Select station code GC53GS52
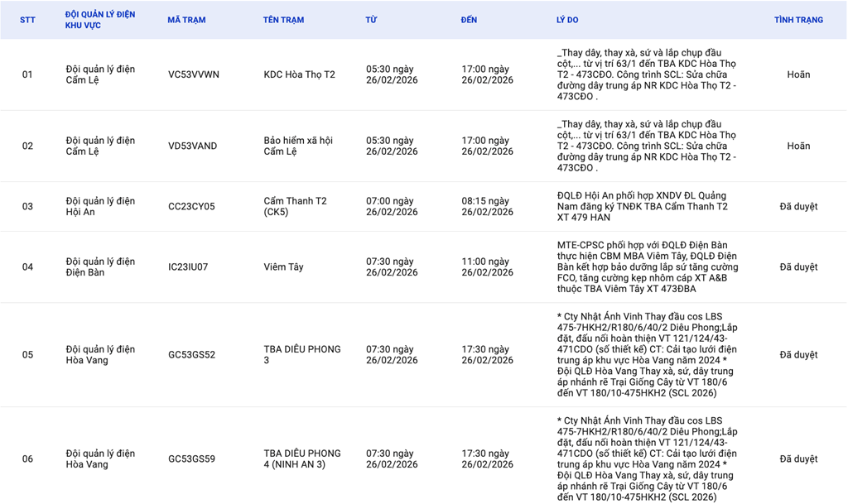Viewport: 848px width, 504px height. 191,355
